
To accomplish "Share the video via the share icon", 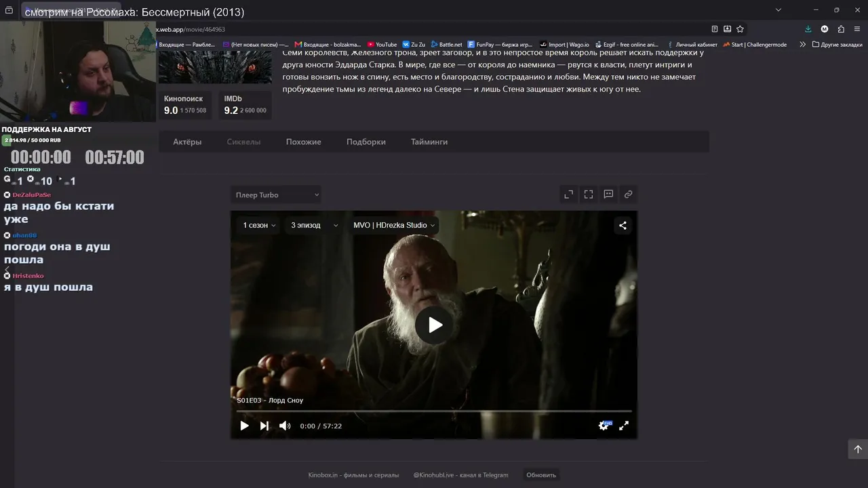I will click(x=623, y=226).
